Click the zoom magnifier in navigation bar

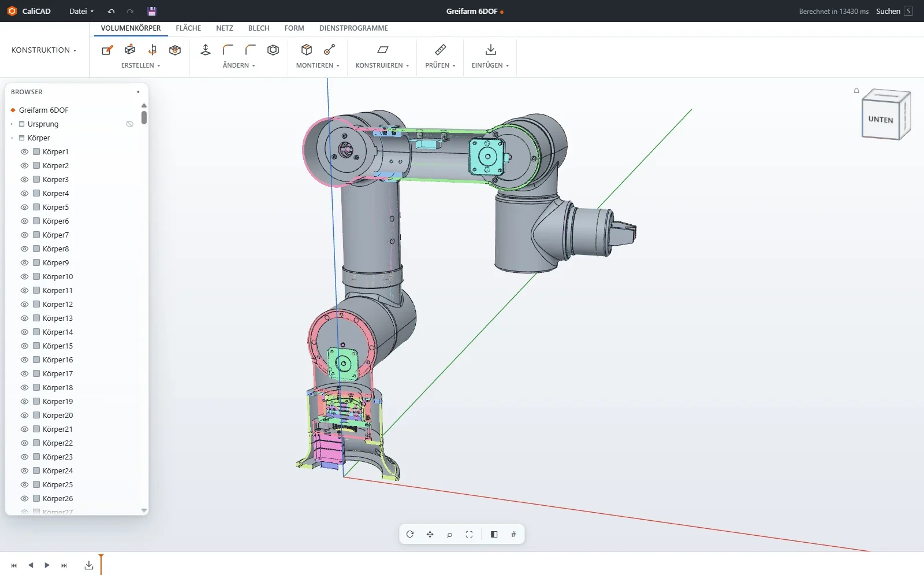coord(449,534)
